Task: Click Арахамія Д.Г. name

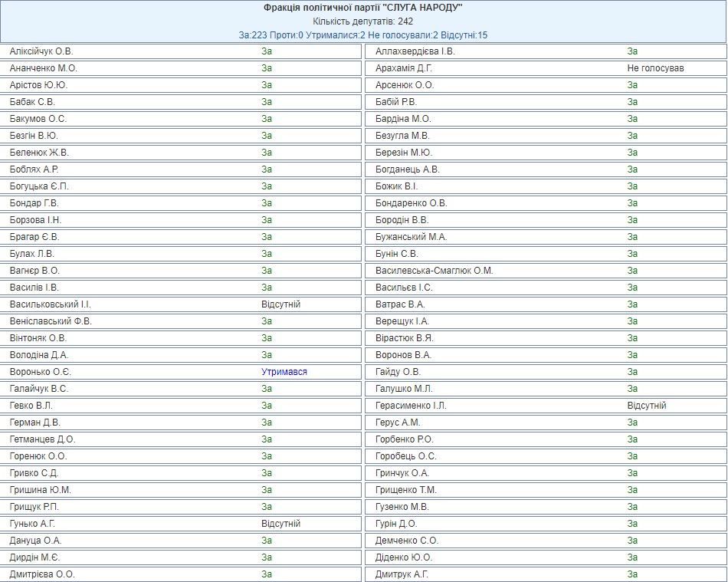Action: click(x=404, y=68)
